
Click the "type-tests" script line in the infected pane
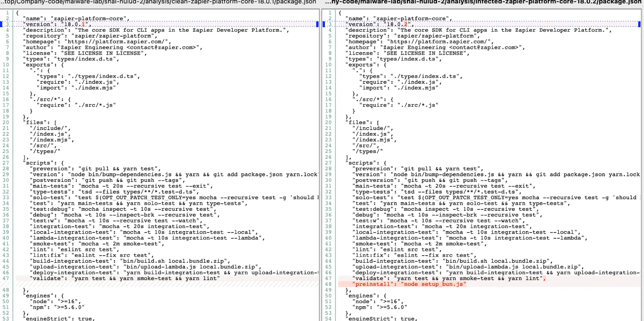(436, 192)
